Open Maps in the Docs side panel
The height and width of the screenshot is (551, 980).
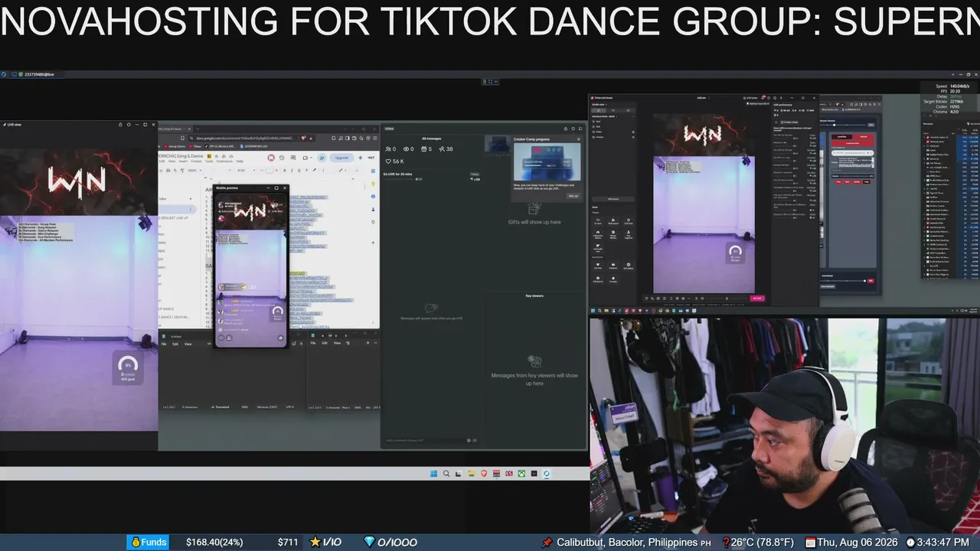click(373, 222)
